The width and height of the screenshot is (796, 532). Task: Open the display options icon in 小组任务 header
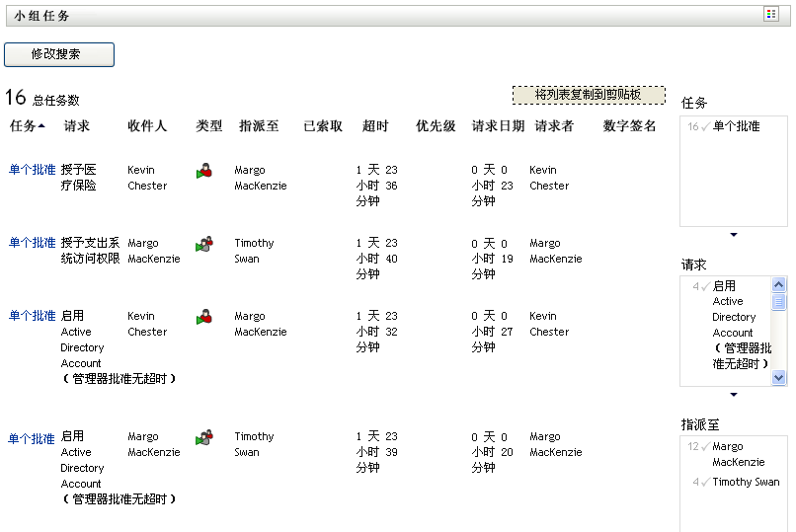coord(770,15)
